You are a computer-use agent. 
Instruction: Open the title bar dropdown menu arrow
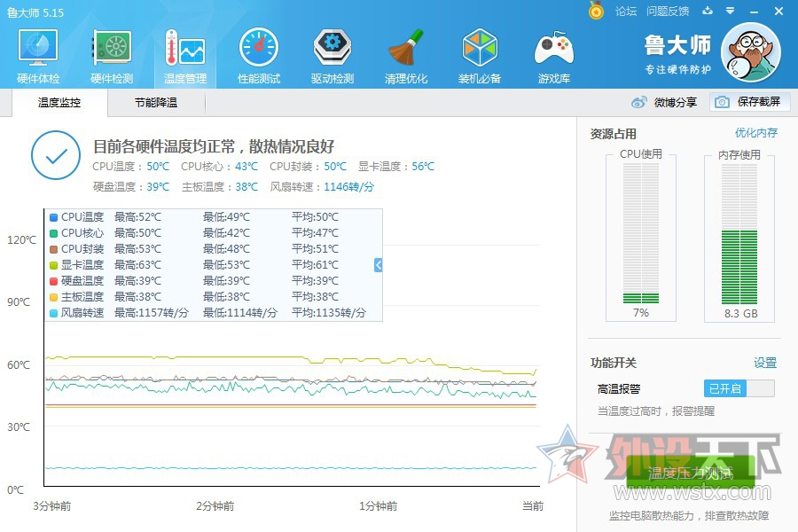[731, 11]
